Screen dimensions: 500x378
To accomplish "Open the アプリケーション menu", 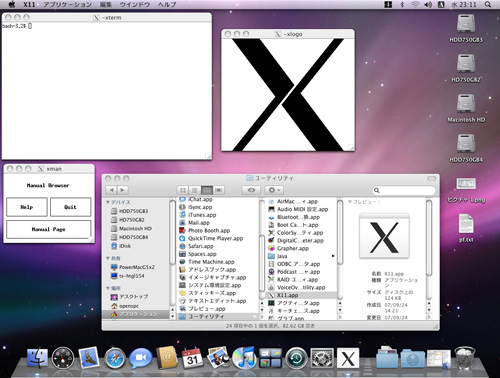I will point(68,4).
